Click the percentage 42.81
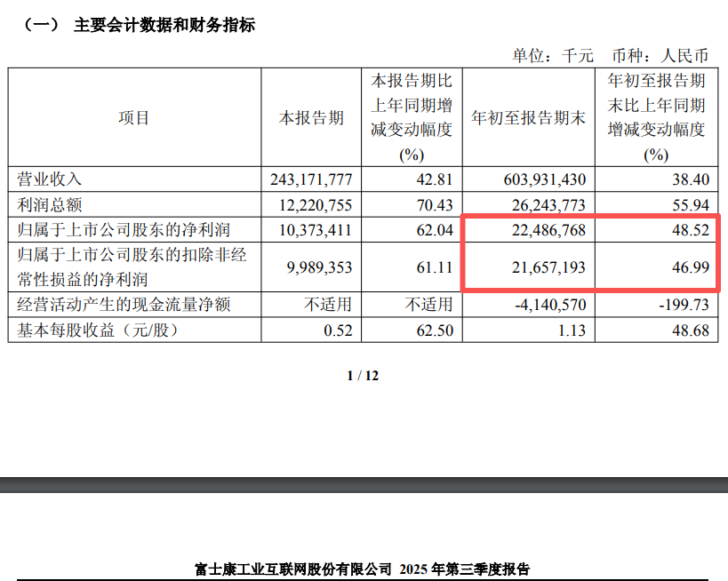 pyautogui.click(x=435, y=179)
